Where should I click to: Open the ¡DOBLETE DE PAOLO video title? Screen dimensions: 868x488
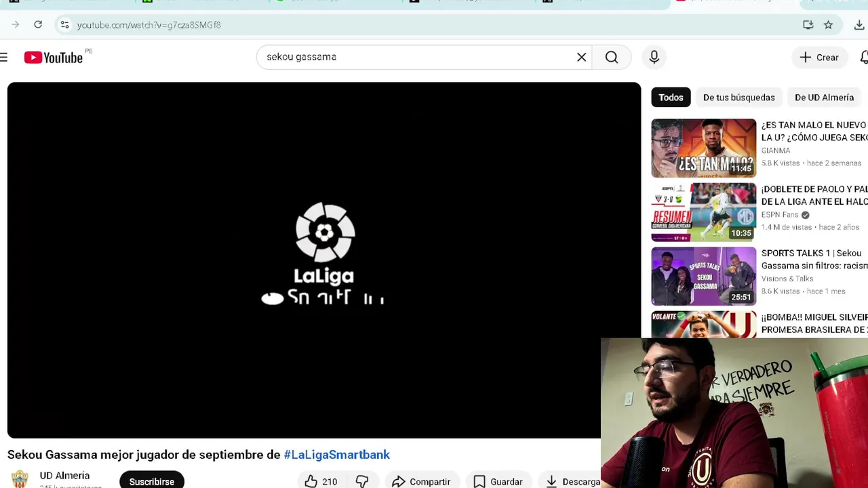tap(814, 195)
